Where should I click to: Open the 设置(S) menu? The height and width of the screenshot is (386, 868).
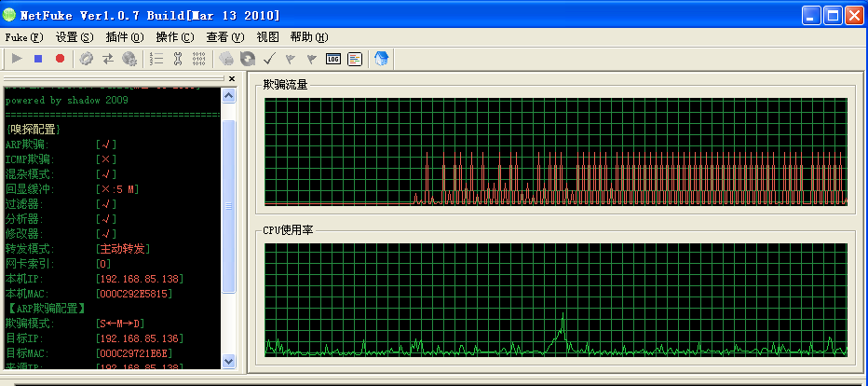point(75,37)
